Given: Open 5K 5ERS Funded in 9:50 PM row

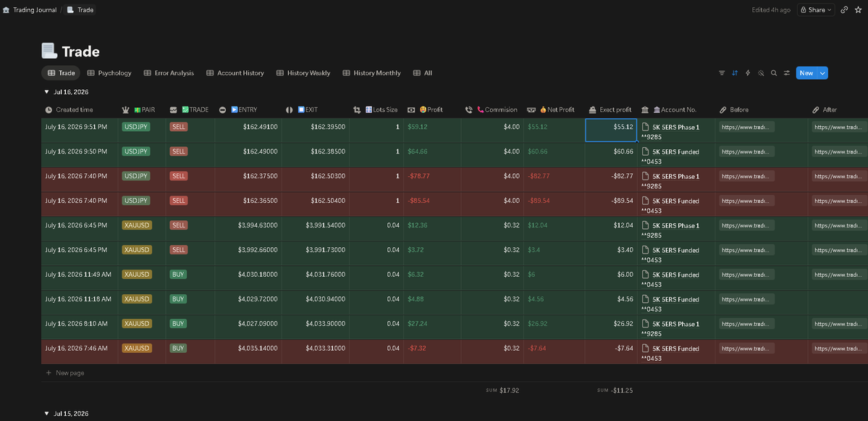Looking at the screenshot, I should (676, 151).
